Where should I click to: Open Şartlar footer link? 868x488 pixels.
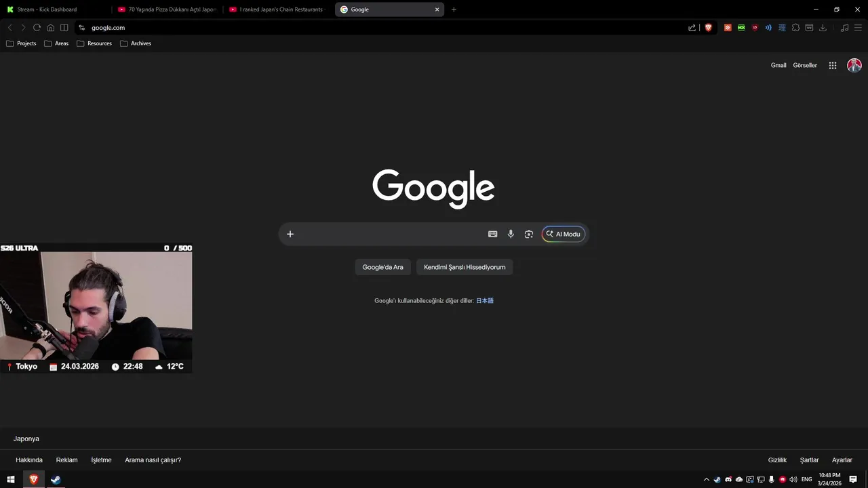(809, 460)
